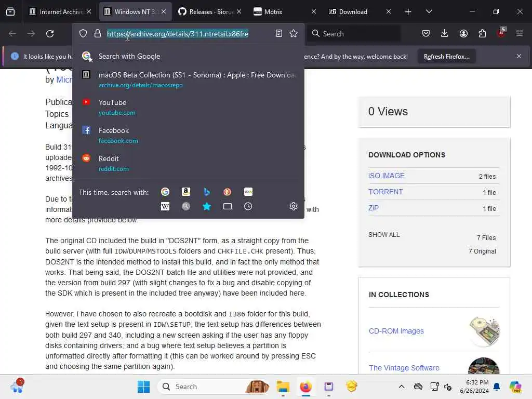Search history via the clock icon
532x399 pixels.
point(248,206)
